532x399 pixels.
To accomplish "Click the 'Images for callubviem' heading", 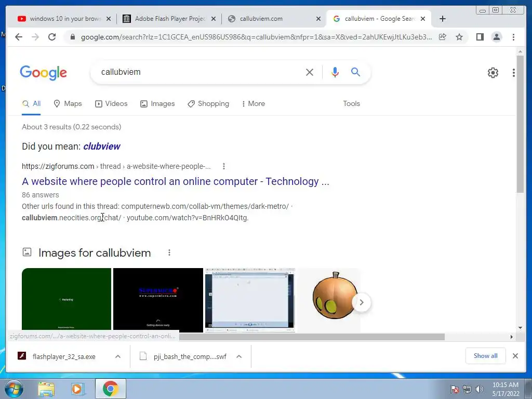I will 95,253.
